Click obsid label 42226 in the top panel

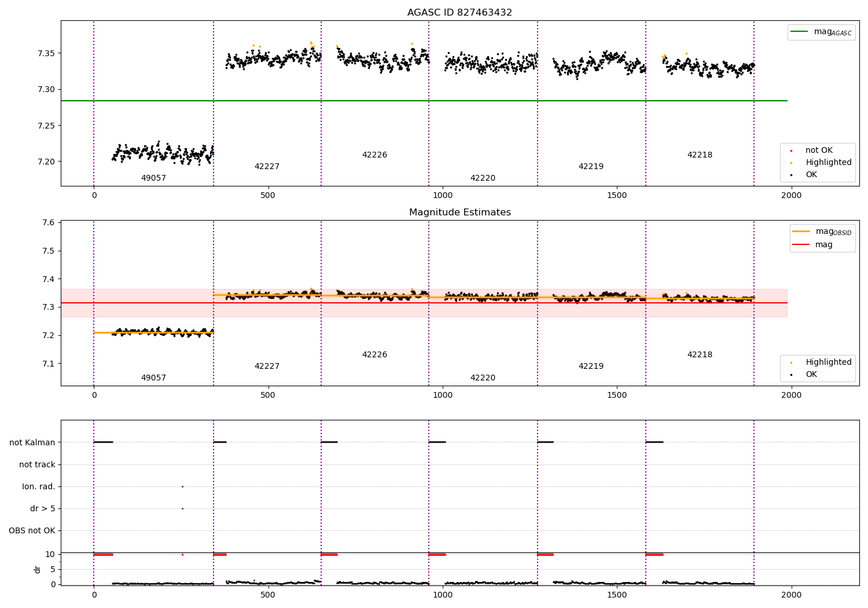(x=374, y=155)
